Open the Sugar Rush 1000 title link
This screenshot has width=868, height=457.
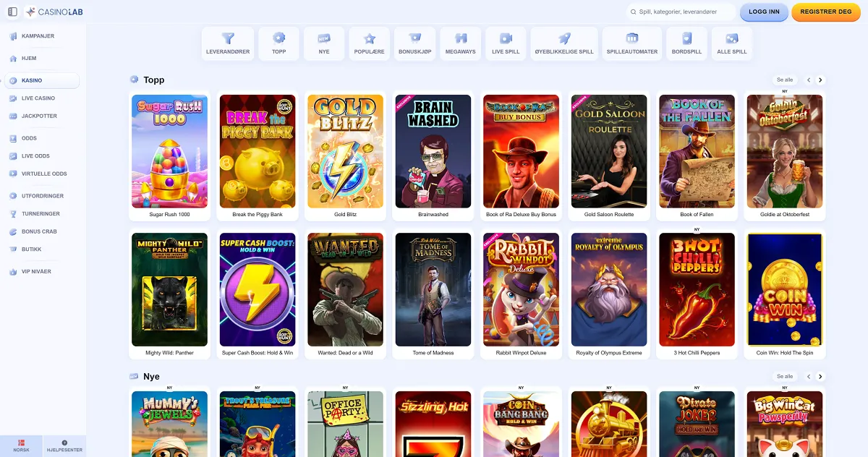pyautogui.click(x=169, y=215)
